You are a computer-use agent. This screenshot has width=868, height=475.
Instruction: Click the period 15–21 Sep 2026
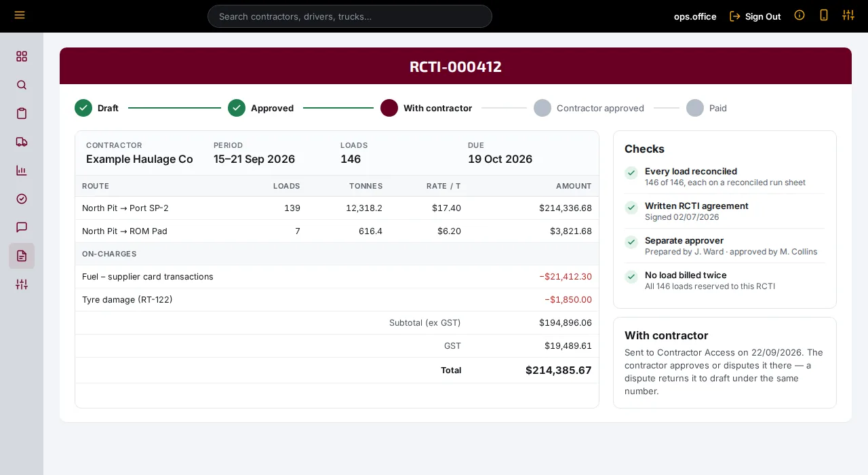254,159
